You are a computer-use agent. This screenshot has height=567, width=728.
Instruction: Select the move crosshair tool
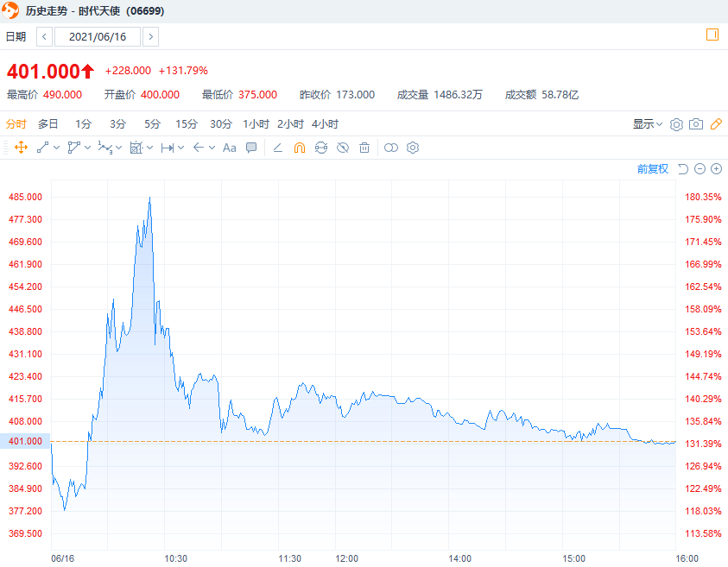[x=21, y=148]
